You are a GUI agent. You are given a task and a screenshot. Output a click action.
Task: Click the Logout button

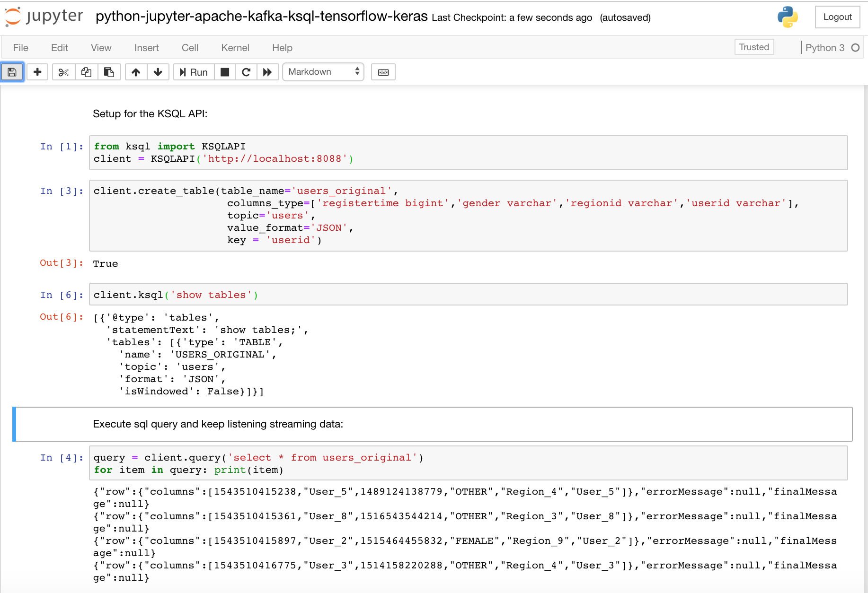[x=837, y=17]
